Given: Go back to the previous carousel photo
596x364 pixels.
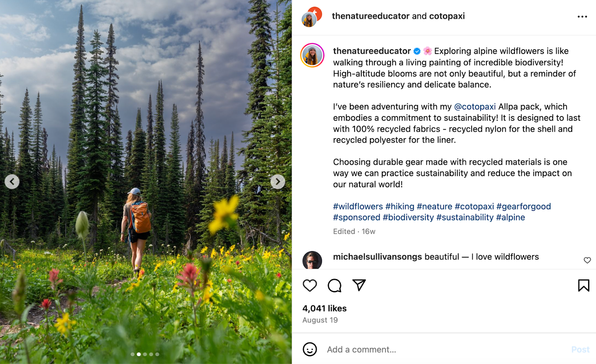Looking at the screenshot, I should pos(12,182).
